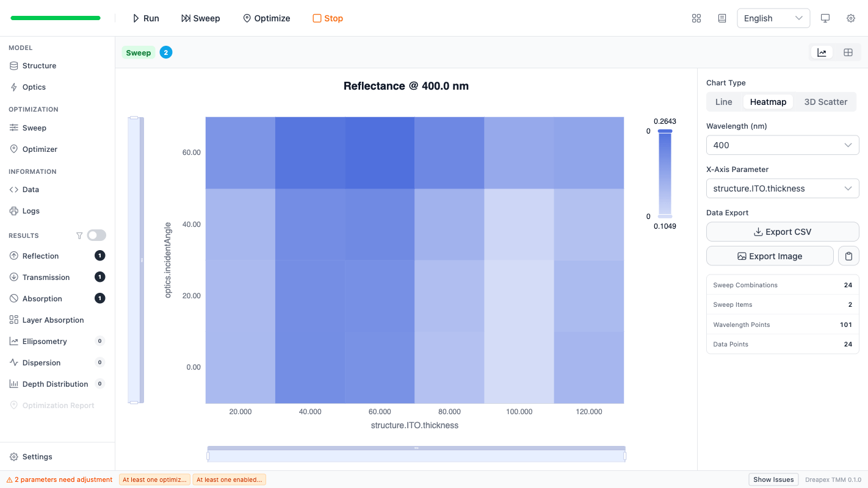Export the sweep data as CSV
The height and width of the screenshot is (488, 868).
pyautogui.click(x=782, y=232)
